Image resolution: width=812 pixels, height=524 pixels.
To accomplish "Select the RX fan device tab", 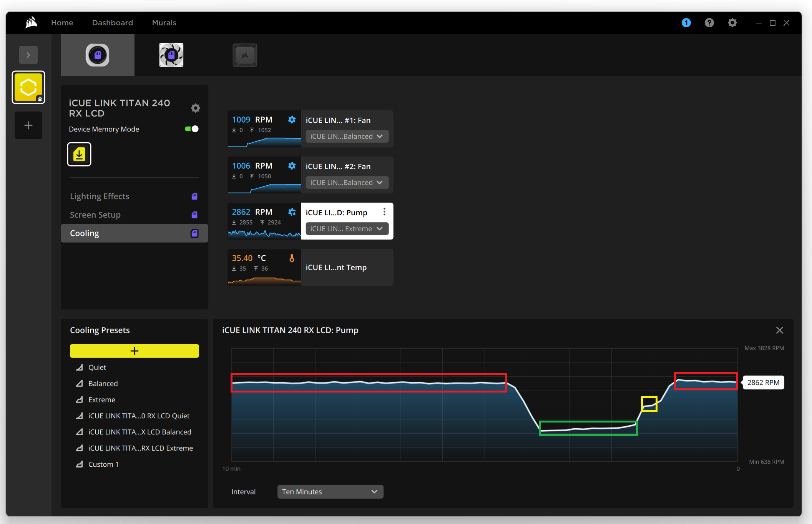I will pos(171,55).
